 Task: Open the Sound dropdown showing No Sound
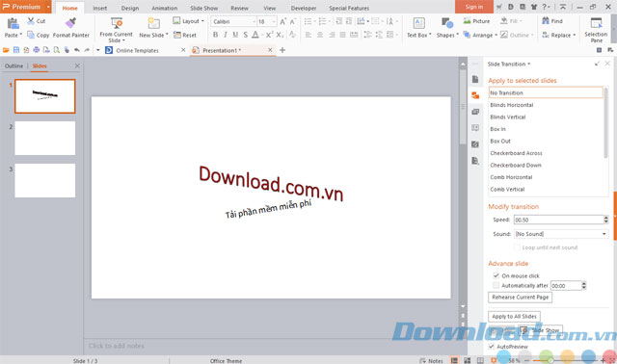(x=604, y=234)
